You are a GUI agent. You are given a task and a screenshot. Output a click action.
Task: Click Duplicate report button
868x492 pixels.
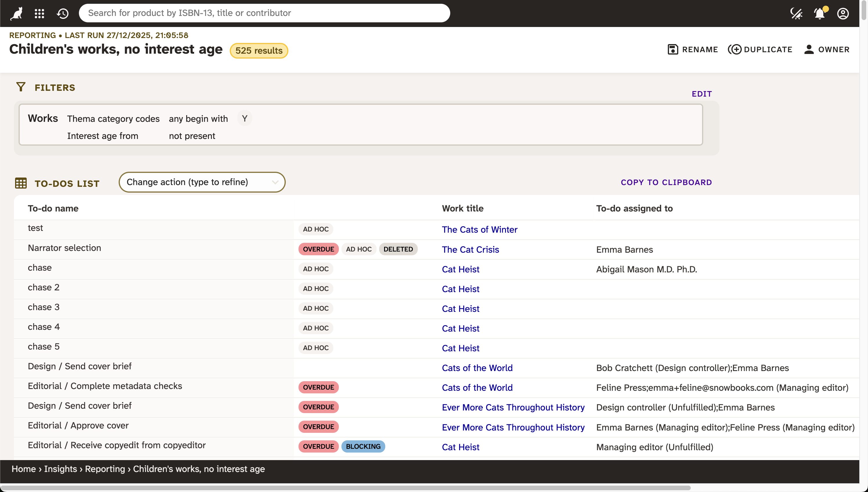coord(760,49)
